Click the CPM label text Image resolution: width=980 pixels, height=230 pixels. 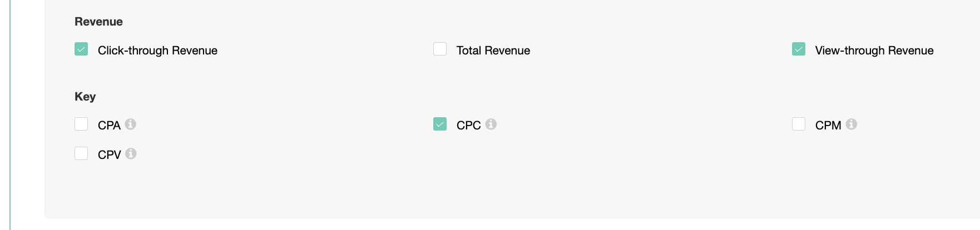tap(828, 126)
